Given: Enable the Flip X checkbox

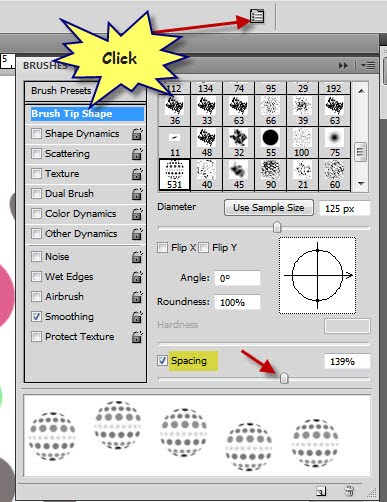Looking at the screenshot, I should (x=162, y=248).
